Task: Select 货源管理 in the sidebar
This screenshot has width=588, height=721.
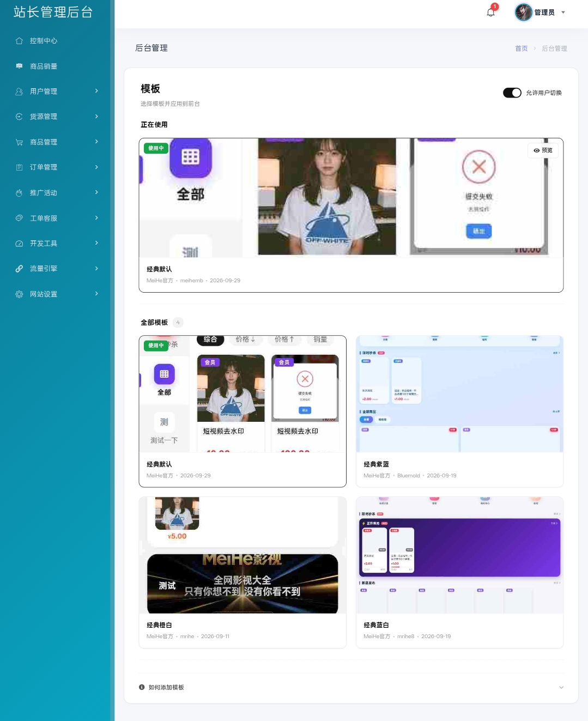Action: pos(55,117)
